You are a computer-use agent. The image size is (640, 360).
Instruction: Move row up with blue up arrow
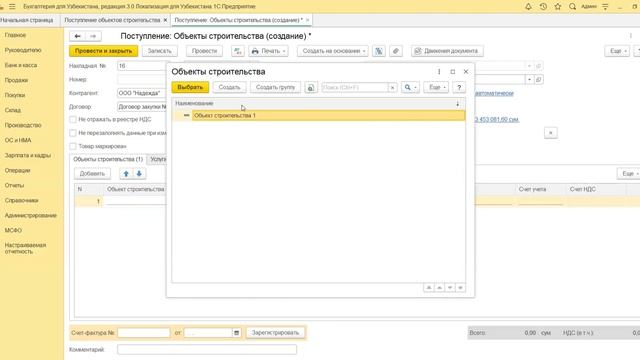click(126, 174)
